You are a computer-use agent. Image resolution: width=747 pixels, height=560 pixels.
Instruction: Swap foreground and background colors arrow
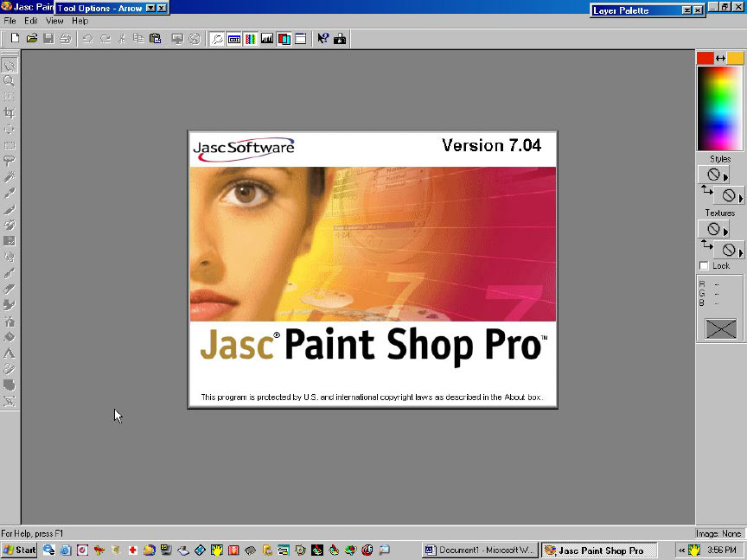tap(720, 58)
